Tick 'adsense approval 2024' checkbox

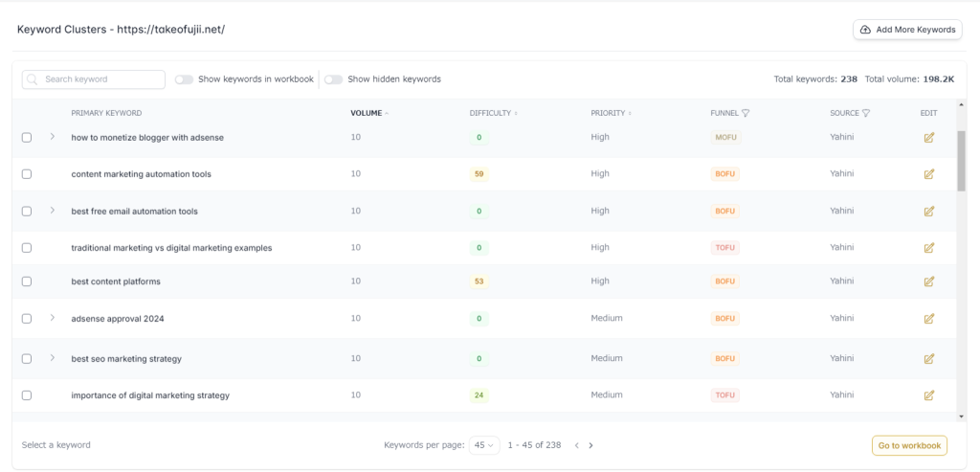(x=27, y=318)
